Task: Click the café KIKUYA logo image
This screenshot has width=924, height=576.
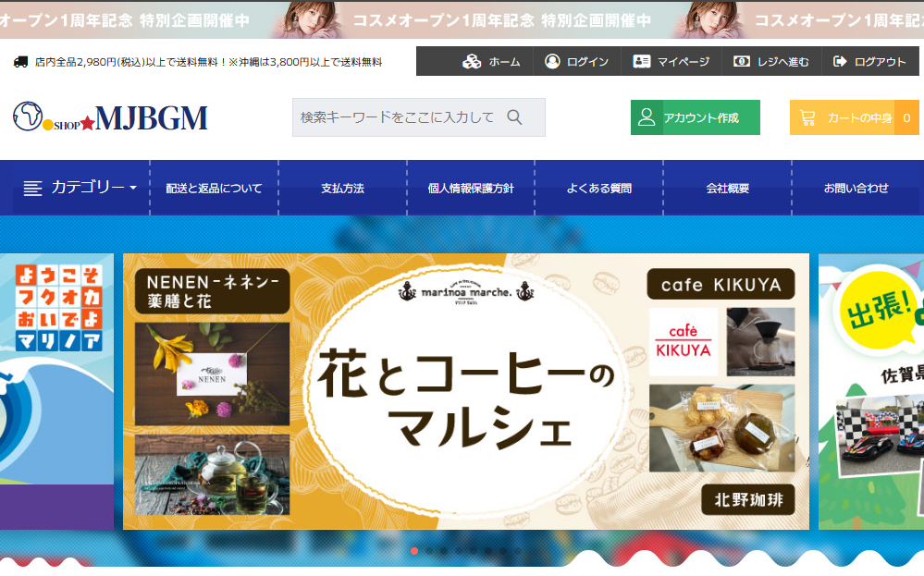Action: pyautogui.click(x=684, y=341)
